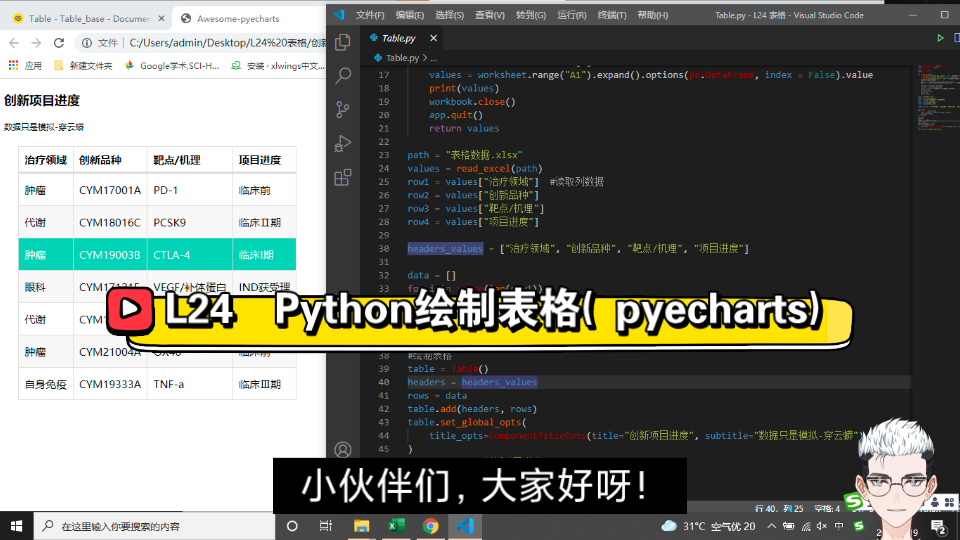Viewport: 960px width, 540px height.
Task: Open Chrome from the taskbar
Action: 430,526
